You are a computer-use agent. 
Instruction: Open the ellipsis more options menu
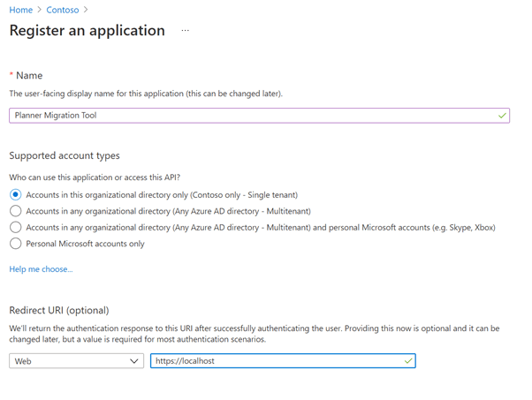186,31
